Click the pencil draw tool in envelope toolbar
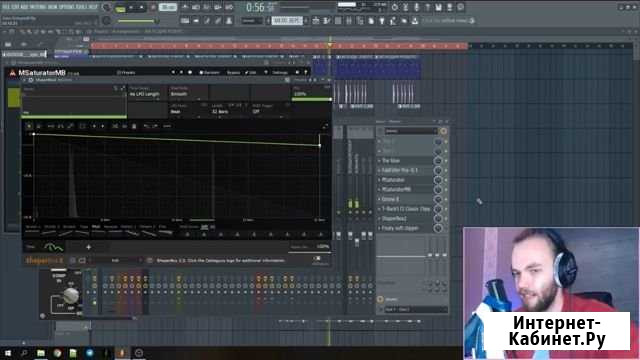The image size is (640, 360). pos(70,126)
